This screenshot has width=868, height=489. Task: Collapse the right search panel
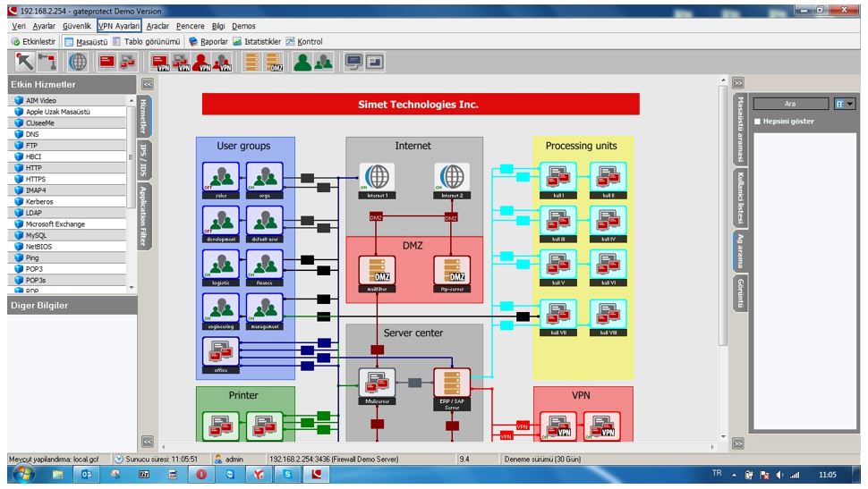click(738, 83)
